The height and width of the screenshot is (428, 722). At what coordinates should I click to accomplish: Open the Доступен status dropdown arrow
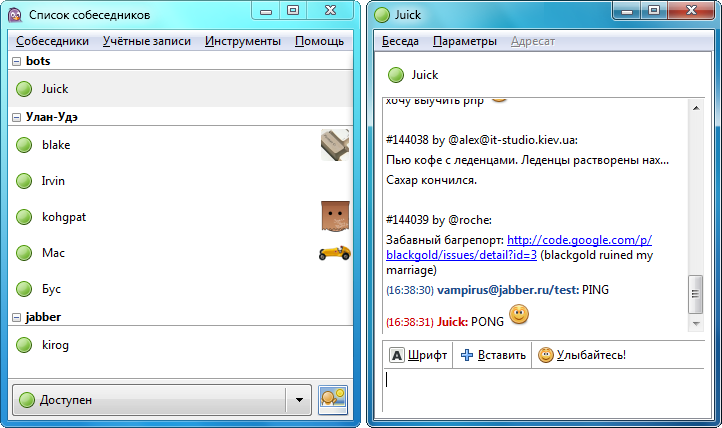point(299,400)
